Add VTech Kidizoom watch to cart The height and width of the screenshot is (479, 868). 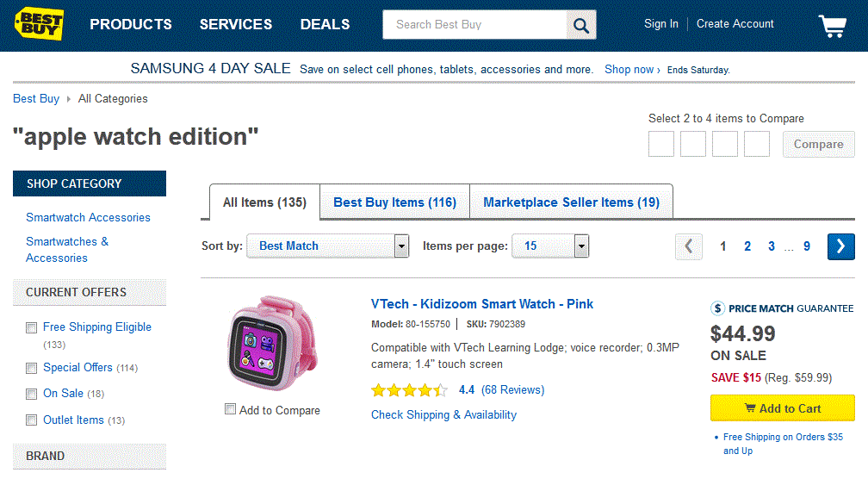[782, 408]
